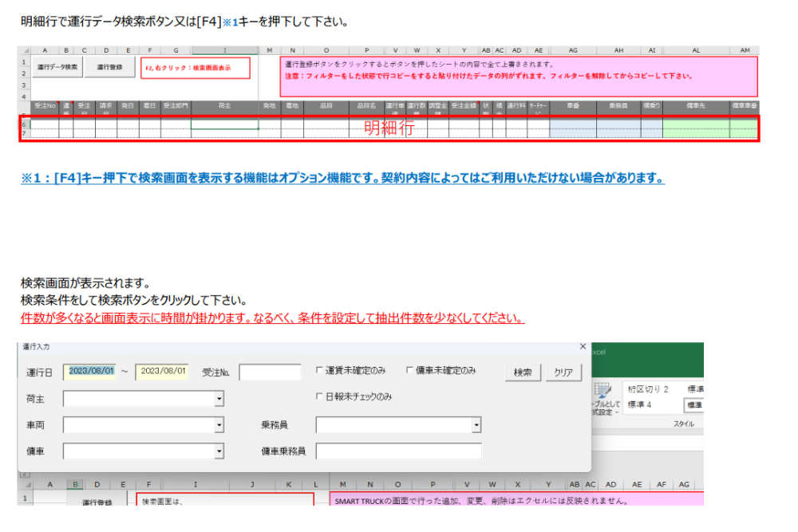Expand the 傭車 dropdown
Screen dimensions: 798x532
pos(219,452)
